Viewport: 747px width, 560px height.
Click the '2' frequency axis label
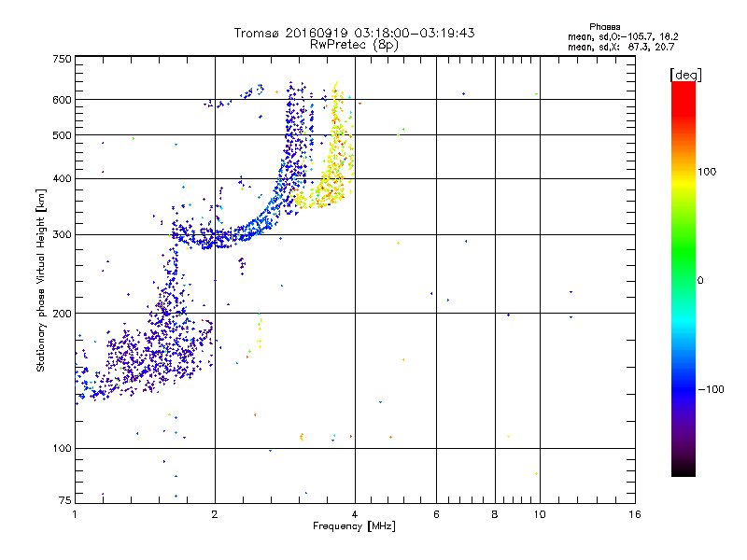pyautogui.click(x=215, y=514)
